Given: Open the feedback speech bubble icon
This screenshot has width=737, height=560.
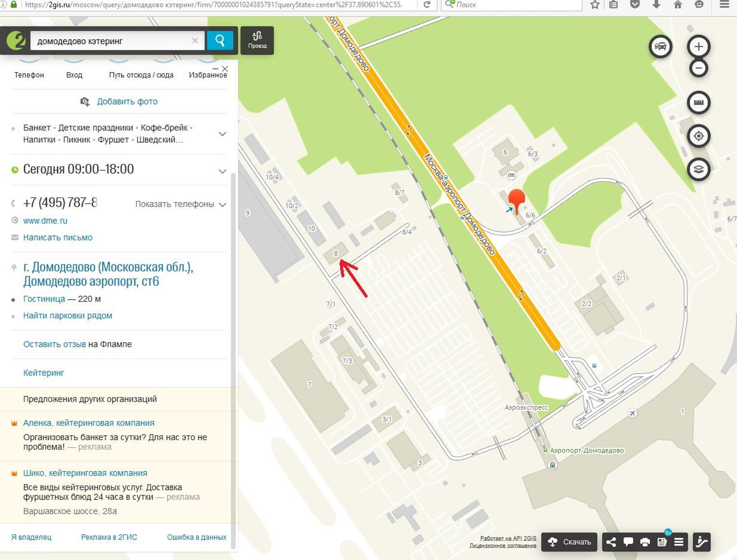Looking at the screenshot, I should point(628,542).
